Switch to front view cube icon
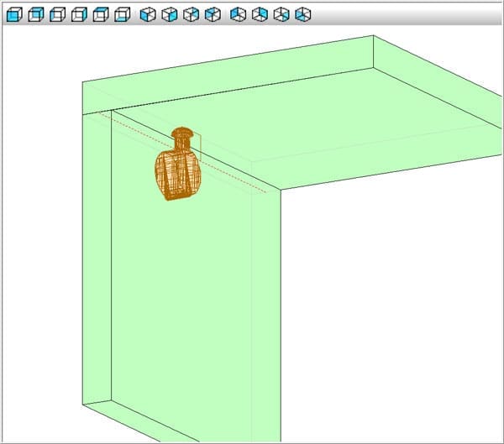Viewport: 504px width, 444px height. coord(14,14)
